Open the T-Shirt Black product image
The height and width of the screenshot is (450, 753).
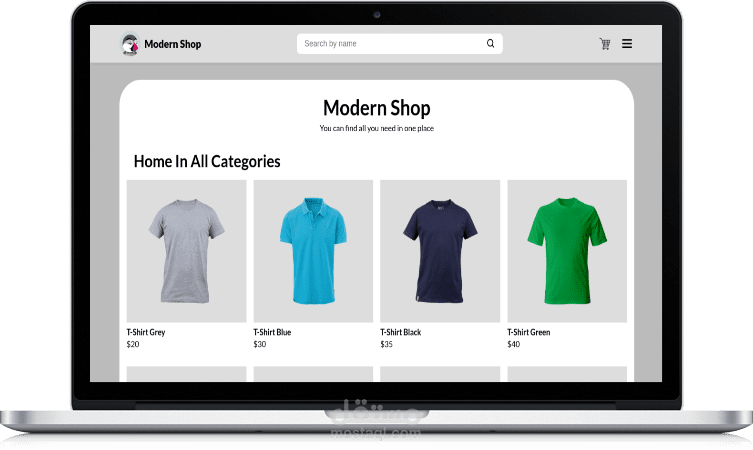(x=440, y=251)
